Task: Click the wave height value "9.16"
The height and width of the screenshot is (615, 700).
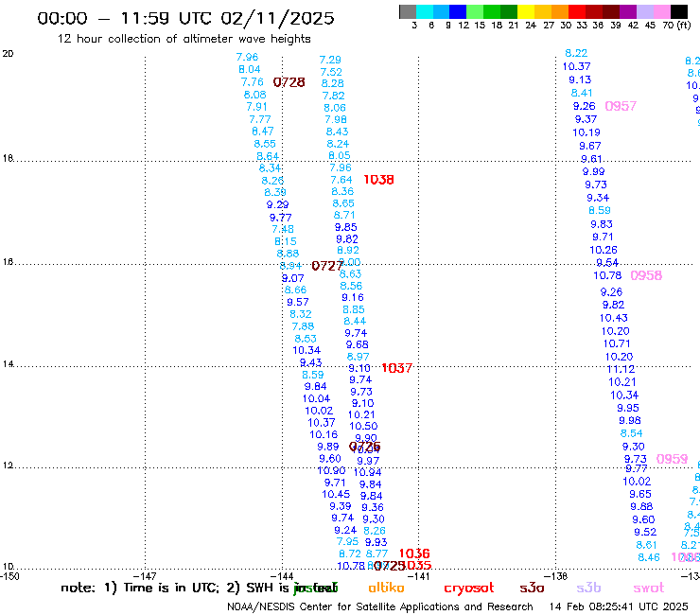Action: click(x=353, y=297)
